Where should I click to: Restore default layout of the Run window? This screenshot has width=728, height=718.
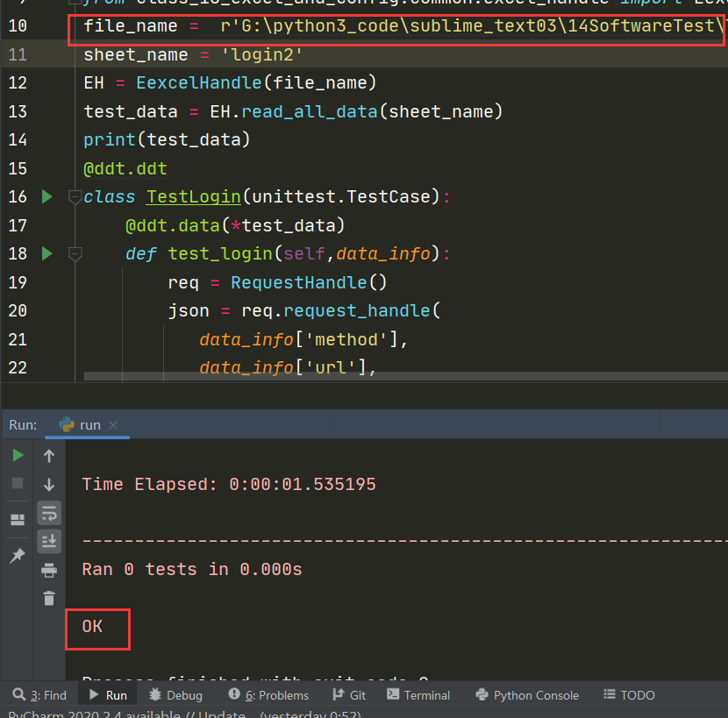18,519
